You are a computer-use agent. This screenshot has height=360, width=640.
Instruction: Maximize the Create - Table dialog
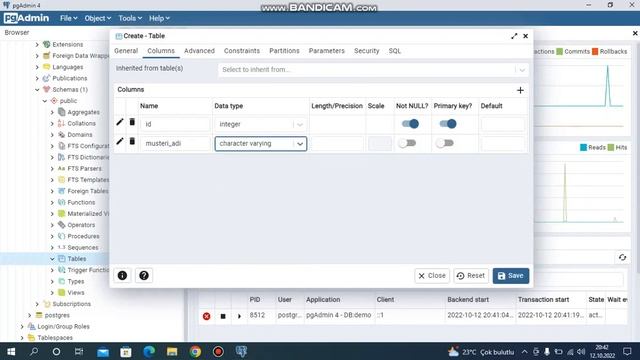pos(514,36)
